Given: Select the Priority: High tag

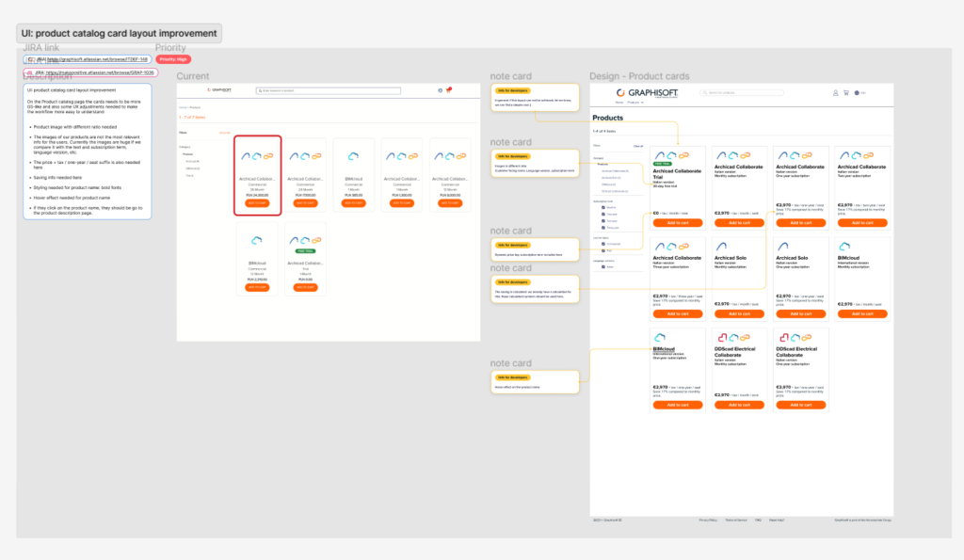Looking at the screenshot, I should pyautogui.click(x=173, y=59).
